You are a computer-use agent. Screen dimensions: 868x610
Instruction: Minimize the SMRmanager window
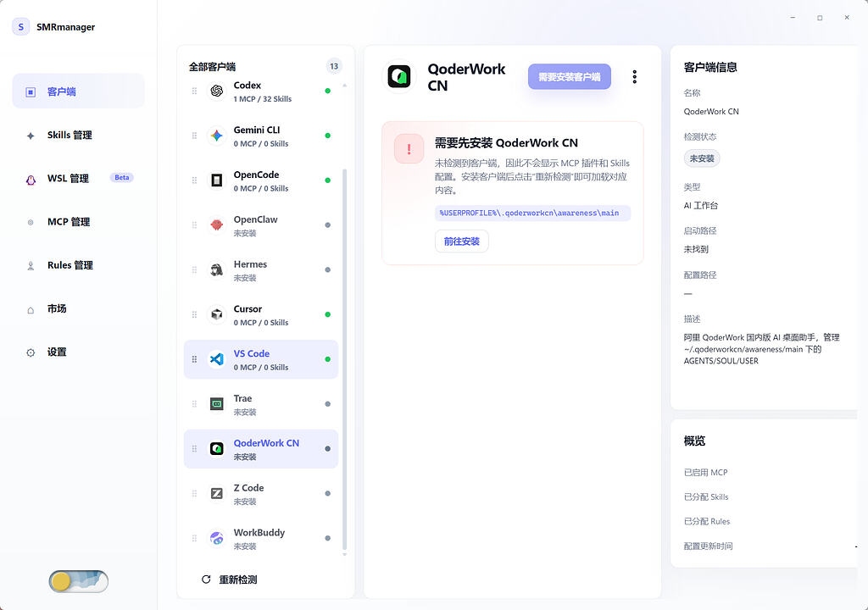(793, 18)
